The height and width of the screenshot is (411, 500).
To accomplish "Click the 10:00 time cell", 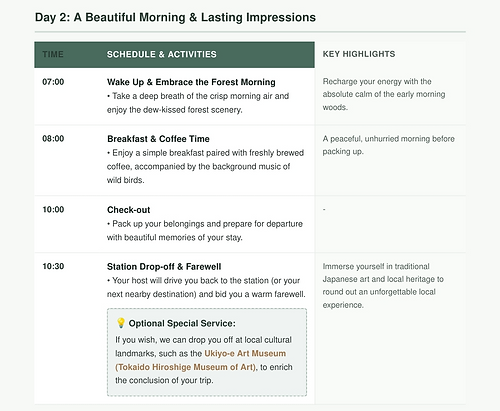I will coord(53,210).
